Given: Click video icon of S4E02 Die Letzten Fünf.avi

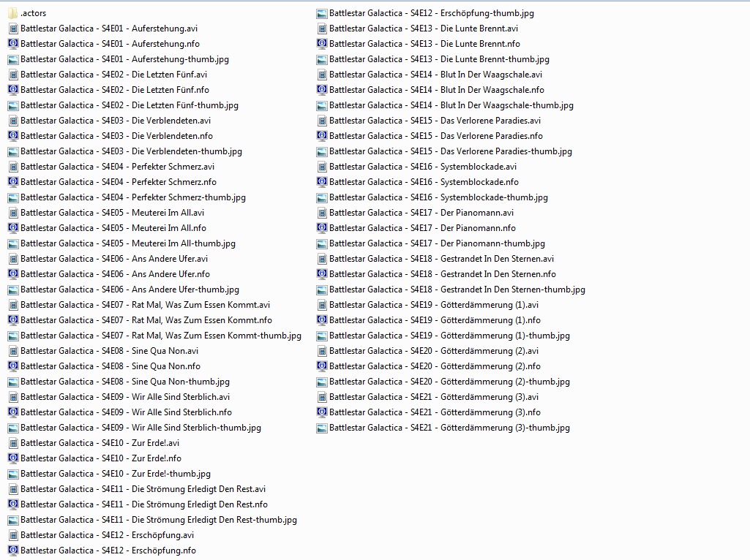Looking at the screenshot, I should [x=13, y=75].
